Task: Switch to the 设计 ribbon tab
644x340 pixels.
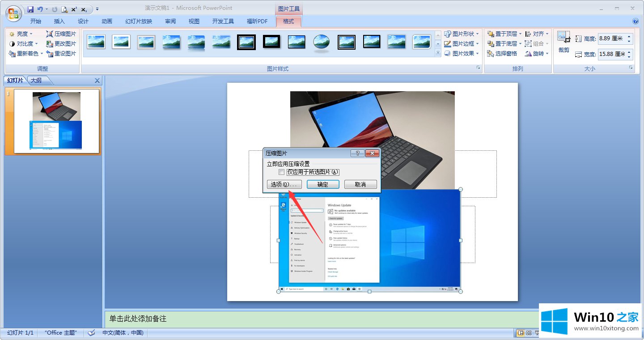Action: 83,21
